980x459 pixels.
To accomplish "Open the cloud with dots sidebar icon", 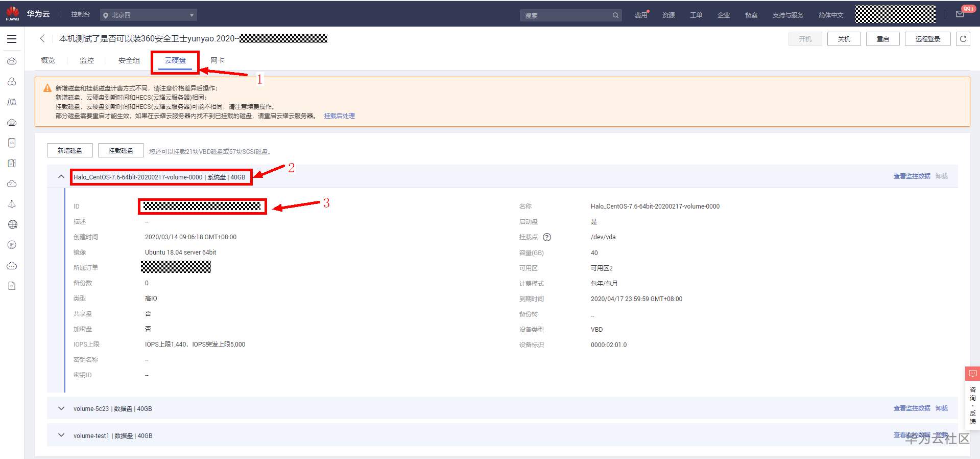I will point(12,266).
